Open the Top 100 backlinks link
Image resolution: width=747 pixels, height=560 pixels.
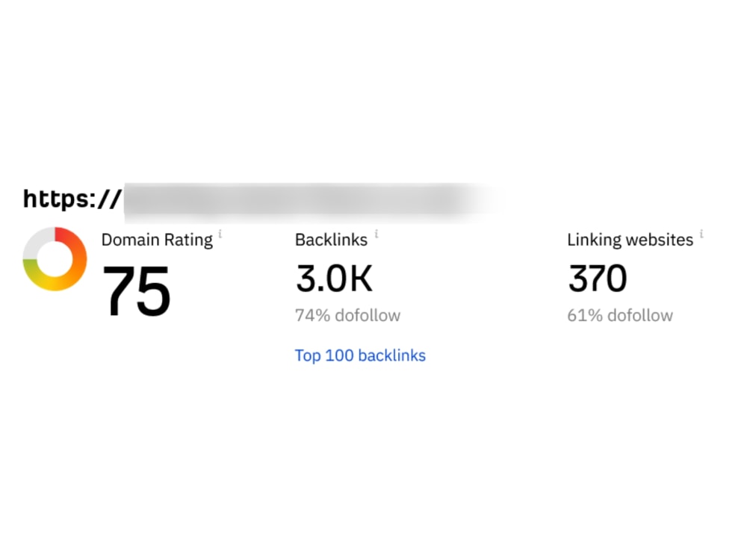360,355
